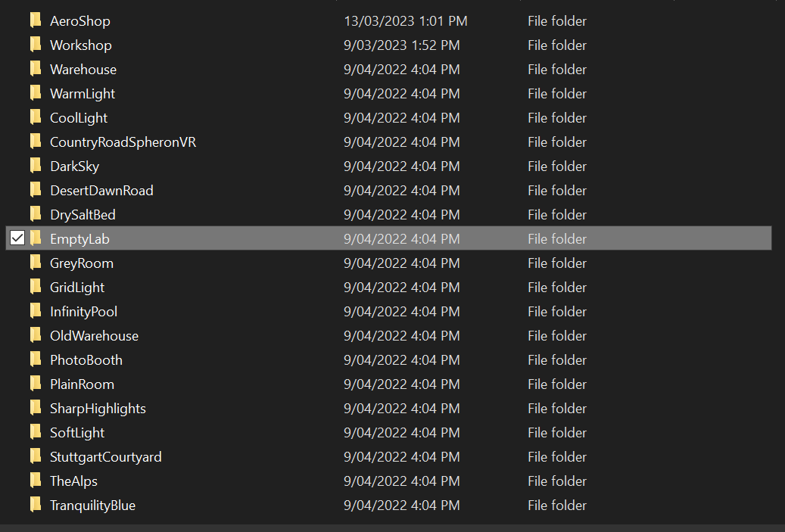Click the GridLight modified date
785x532 pixels.
tap(404, 287)
